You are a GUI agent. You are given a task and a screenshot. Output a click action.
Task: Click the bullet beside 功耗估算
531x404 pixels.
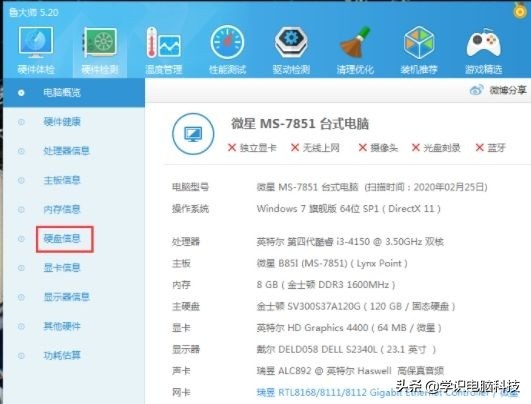(x=21, y=356)
